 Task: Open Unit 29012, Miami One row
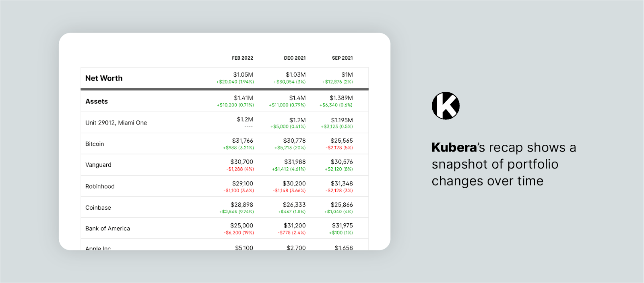tap(116, 123)
